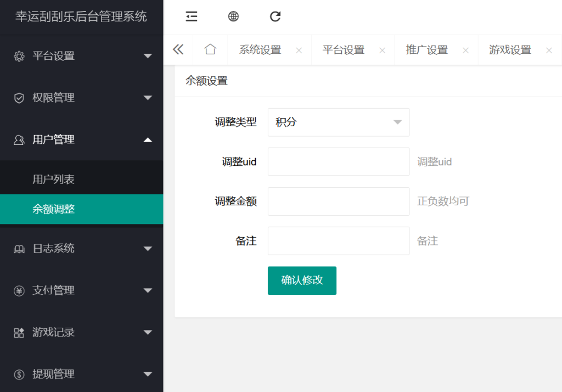This screenshot has height=392, width=562.
Task: Expand the 日志系统 sidebar menu
Action: [81, 249]
